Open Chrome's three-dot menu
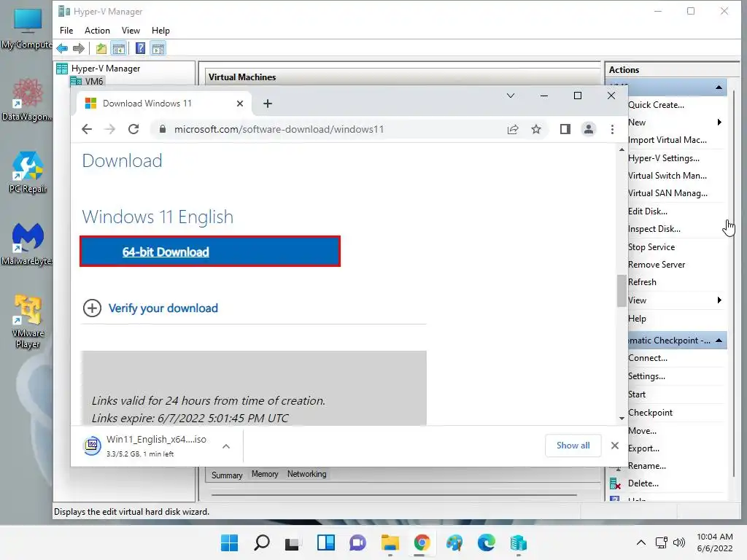The width and height of the screenshot is (747, 560). [612, 129]
